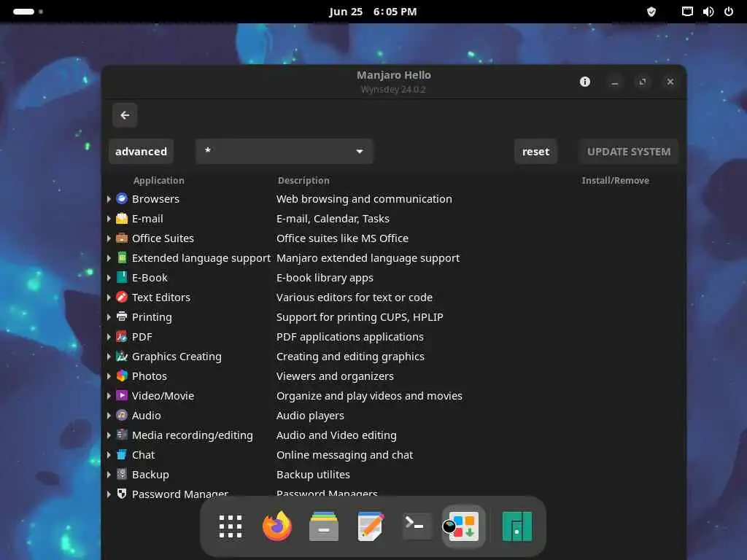Screen dimensions: 747x560
Task: Open the power menu icon in top bar
Action: pos(729,12)
